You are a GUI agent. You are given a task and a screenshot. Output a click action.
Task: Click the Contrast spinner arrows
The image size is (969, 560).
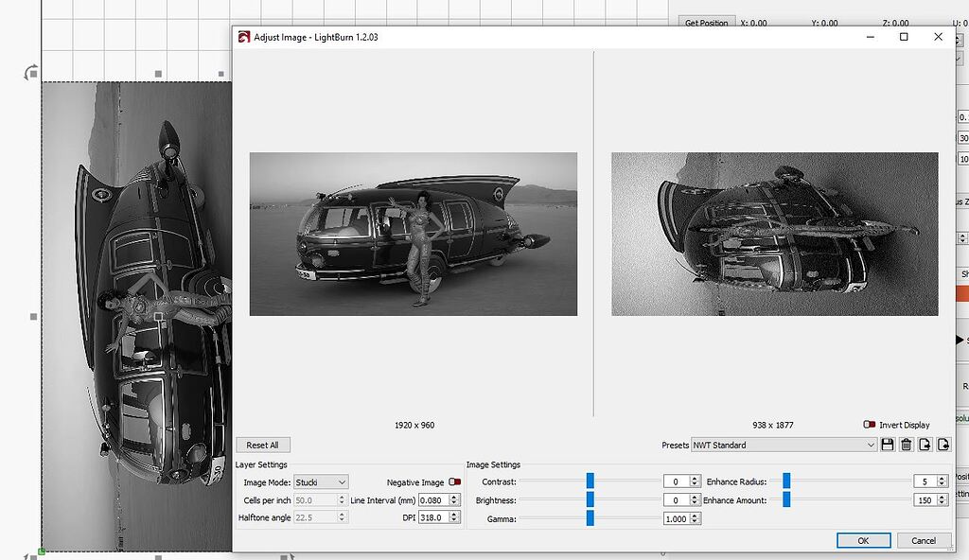tap(695, 481)
